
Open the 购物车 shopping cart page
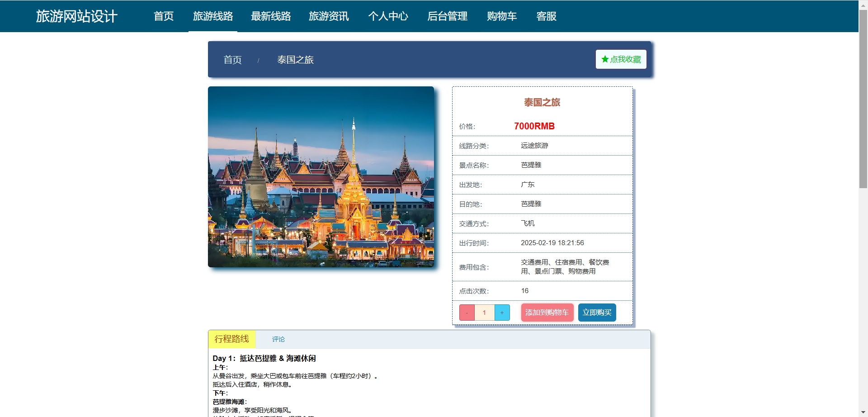[501, 16]
